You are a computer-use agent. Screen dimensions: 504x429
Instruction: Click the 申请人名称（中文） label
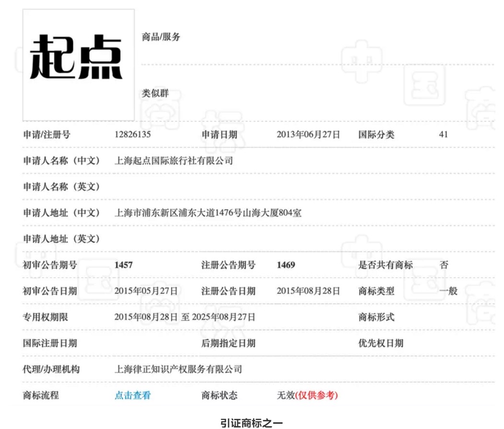pos(61,161)
